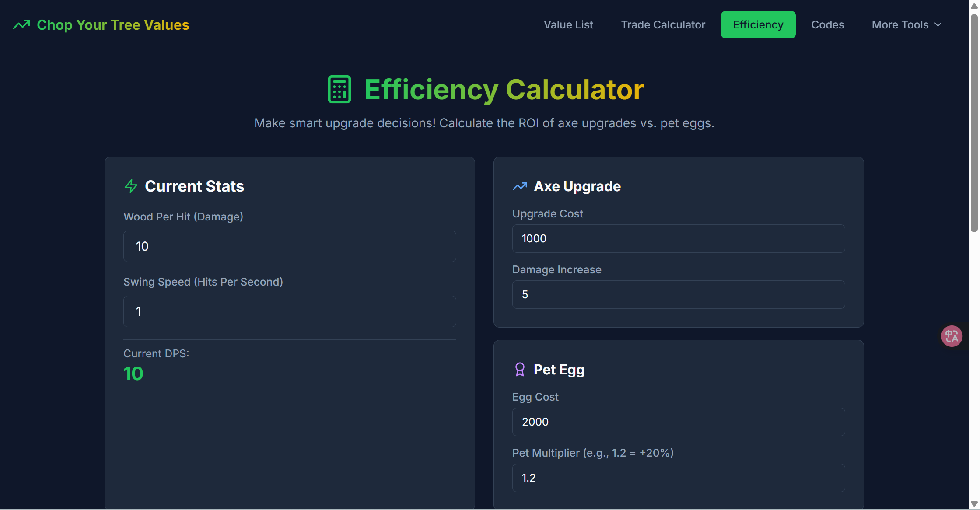Click the calculator icon beside the page title
980x510 pixels.
tap(339, 89)
